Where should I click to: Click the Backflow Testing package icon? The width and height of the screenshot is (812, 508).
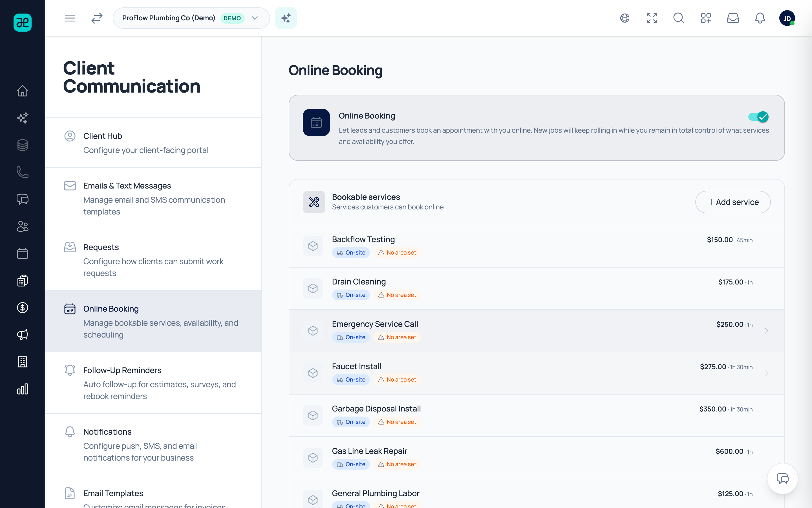pos(313,246)
